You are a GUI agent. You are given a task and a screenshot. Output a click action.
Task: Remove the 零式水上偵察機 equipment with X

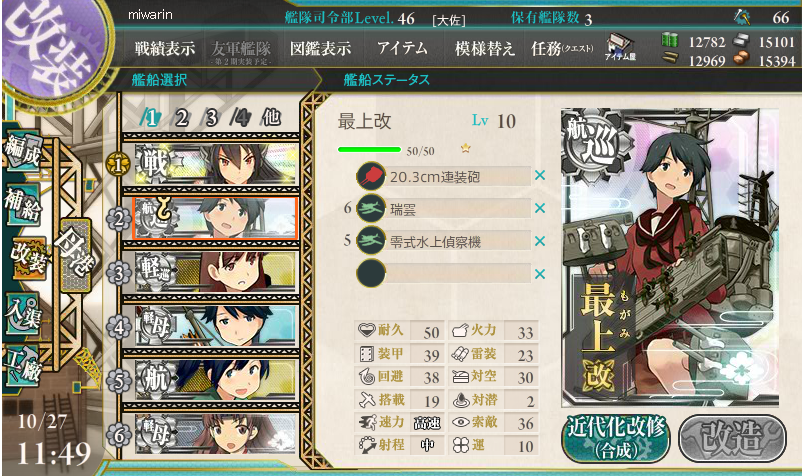(x=539, y=241)
